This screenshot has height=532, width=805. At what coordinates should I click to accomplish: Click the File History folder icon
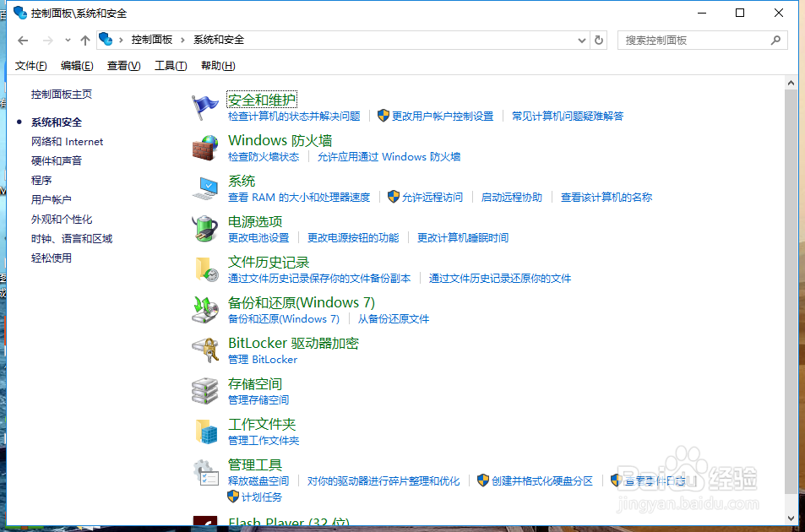(x=206, y=269)
